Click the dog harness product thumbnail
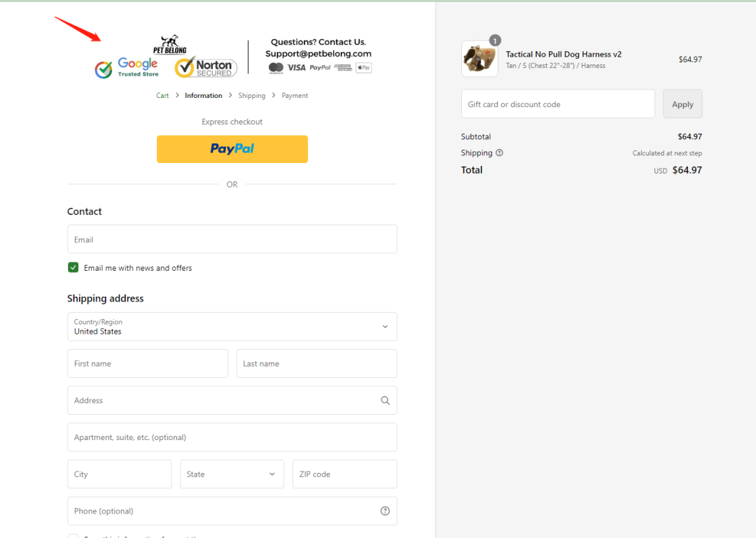This screenshot has height=538, width=756. tap(479, 59)
